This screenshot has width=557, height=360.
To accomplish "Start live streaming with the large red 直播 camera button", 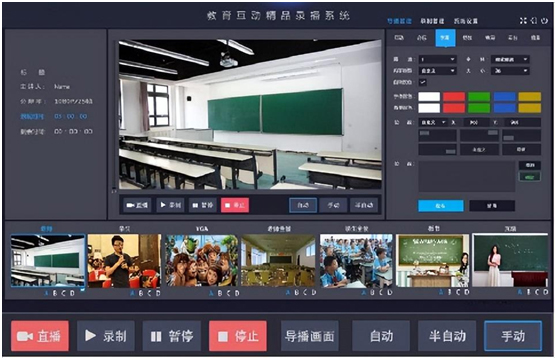I will click(x=40, y=336).
